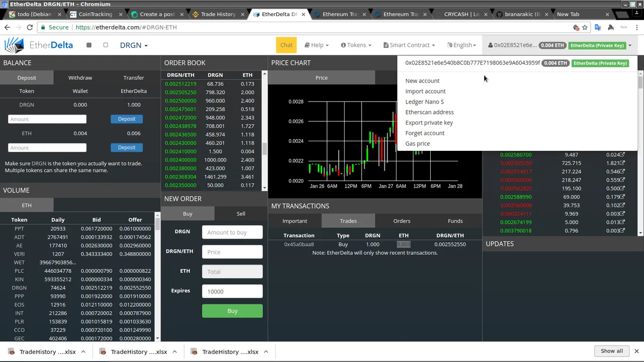Click Deposit button for DRGN

[126, 119]
